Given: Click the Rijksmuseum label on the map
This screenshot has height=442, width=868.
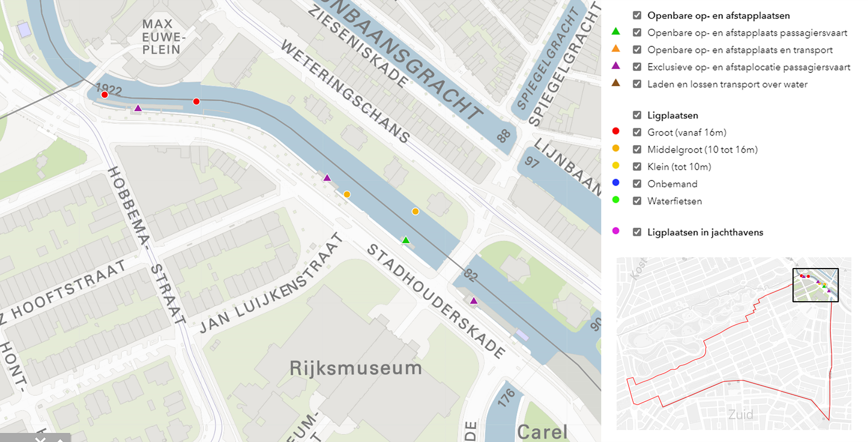Looking at the screenshot, I should tap(356, 368).
